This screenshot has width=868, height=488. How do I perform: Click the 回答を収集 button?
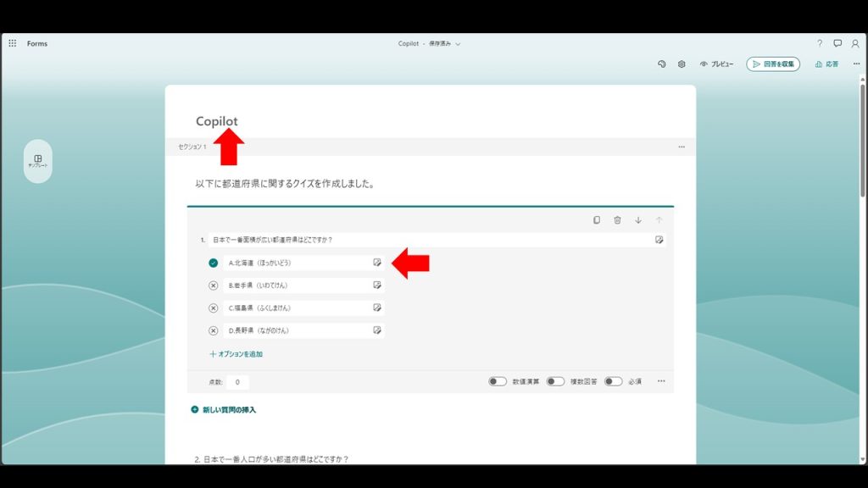click(x=773, y=64)
